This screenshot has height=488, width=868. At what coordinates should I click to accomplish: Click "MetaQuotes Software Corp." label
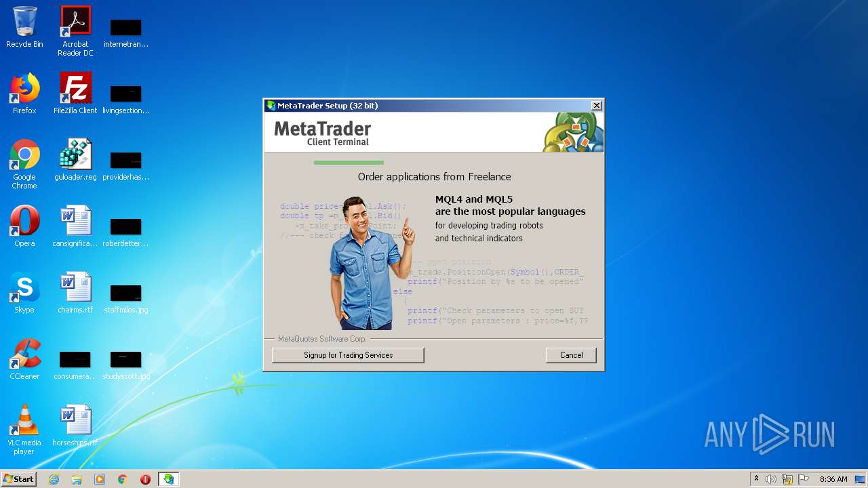coord(322,339)
